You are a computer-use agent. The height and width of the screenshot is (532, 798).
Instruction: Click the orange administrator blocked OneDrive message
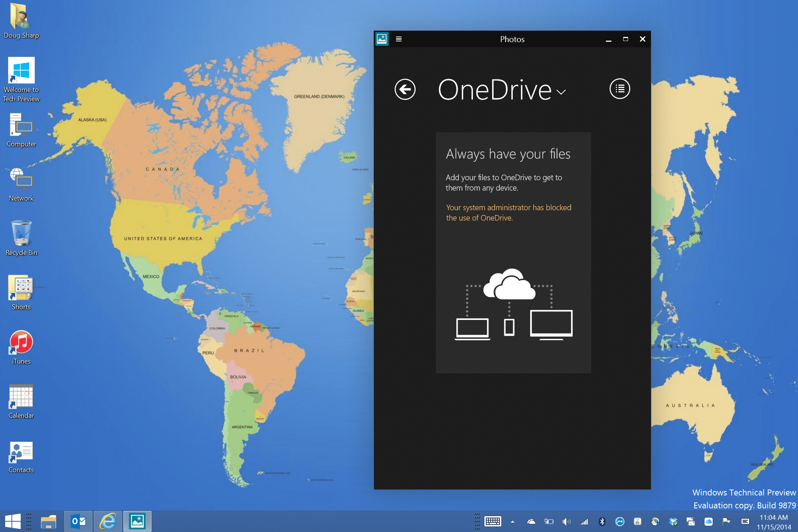(508, 212)
